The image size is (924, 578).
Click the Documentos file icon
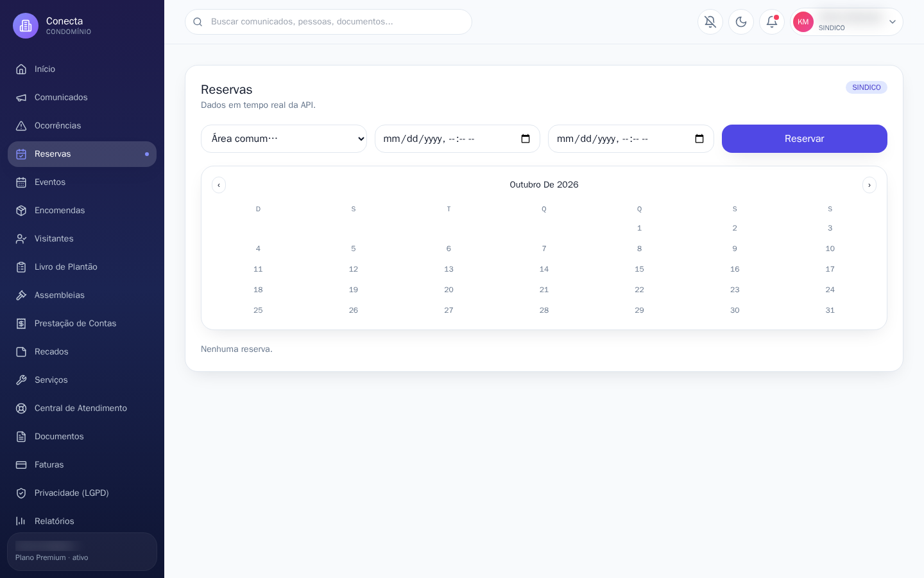[x=21, y=437]
